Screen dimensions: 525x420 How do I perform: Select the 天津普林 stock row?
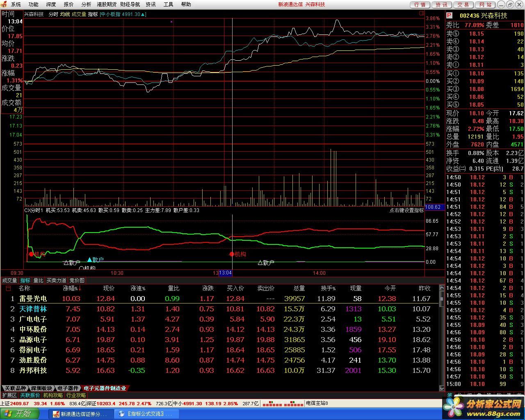[x=219, y=309]
